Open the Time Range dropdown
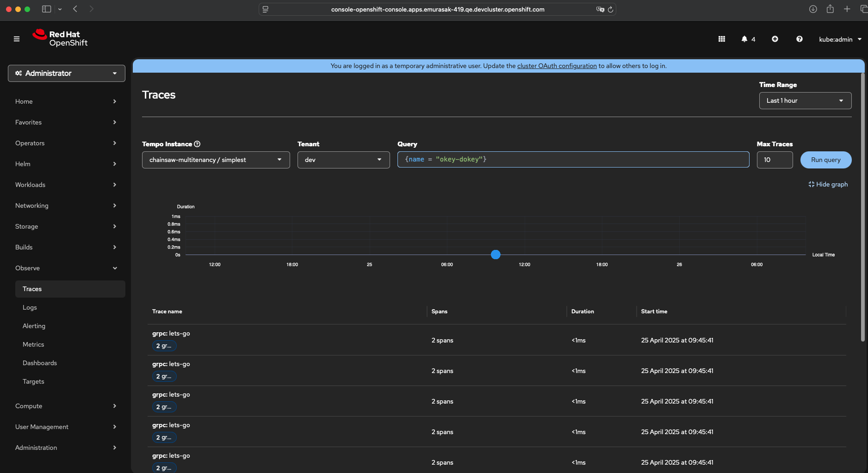The height and width of the screenshot is (473, 868). [x=805, y=100]
